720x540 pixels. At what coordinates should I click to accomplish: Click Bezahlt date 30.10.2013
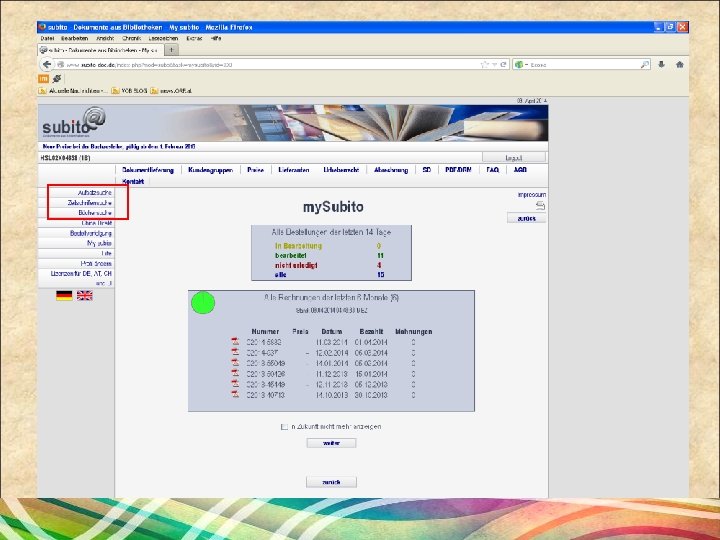point(371,395)
